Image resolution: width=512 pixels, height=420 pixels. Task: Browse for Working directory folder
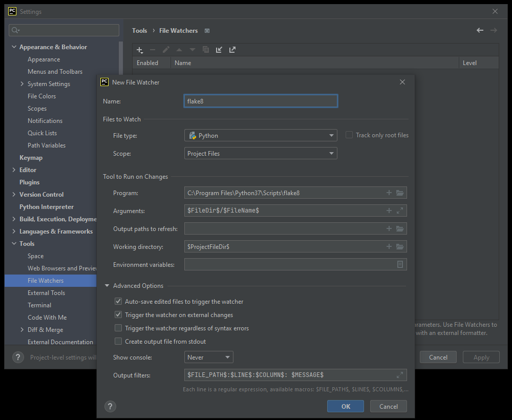click(x=400, y=247)
